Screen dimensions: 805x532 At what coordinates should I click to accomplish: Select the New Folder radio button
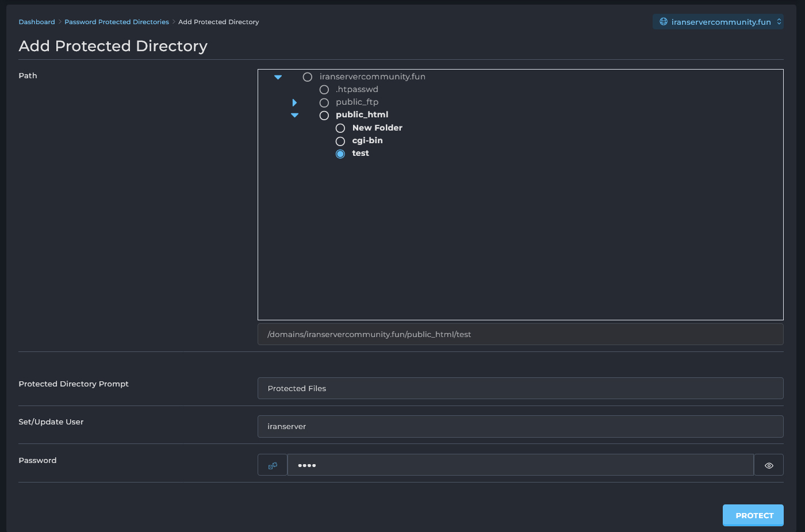coord(340,128)
